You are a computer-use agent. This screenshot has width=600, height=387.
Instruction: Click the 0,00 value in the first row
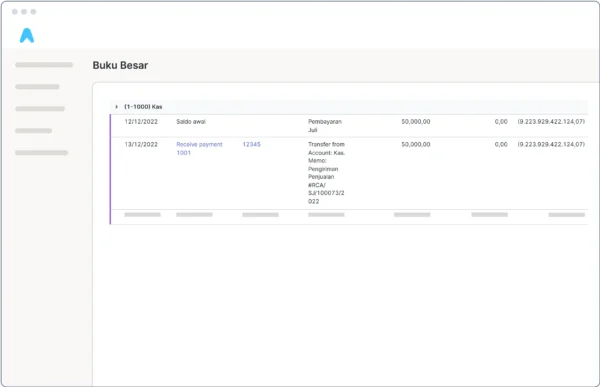pos(501,122)
